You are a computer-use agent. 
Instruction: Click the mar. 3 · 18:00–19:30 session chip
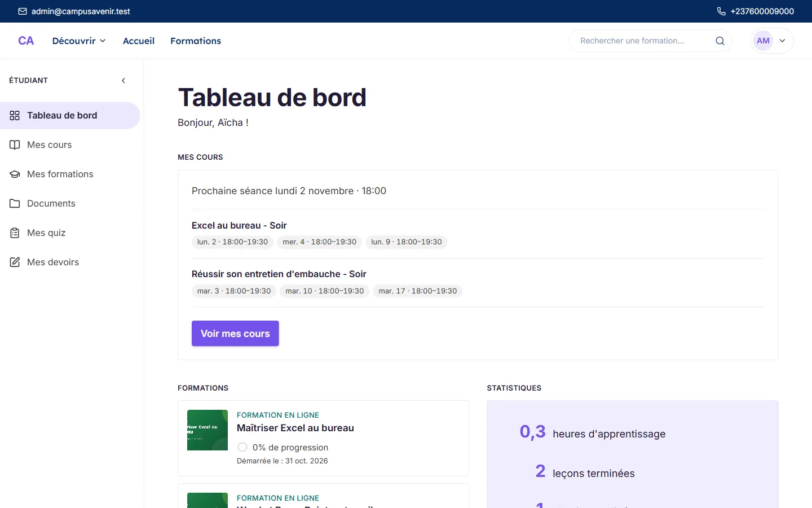234,291
